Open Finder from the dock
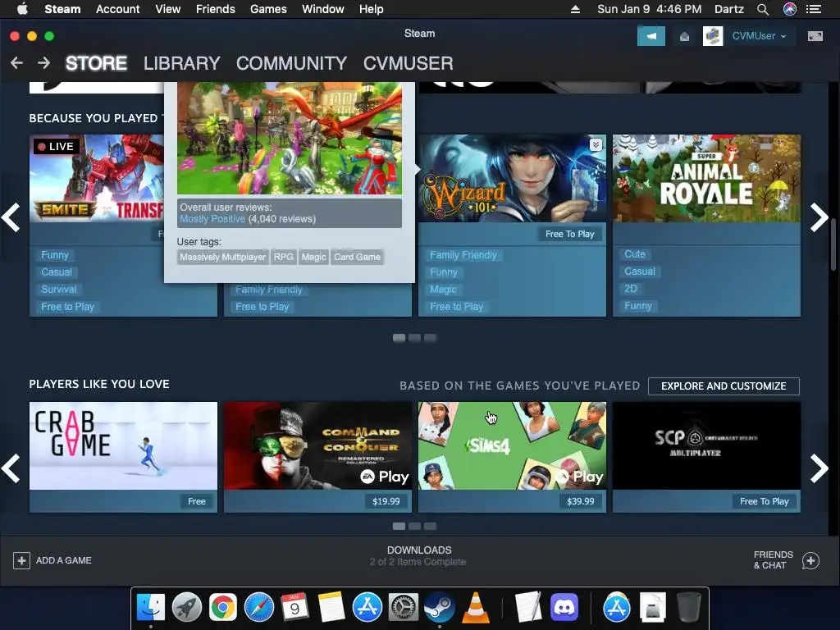 point(151,607)
